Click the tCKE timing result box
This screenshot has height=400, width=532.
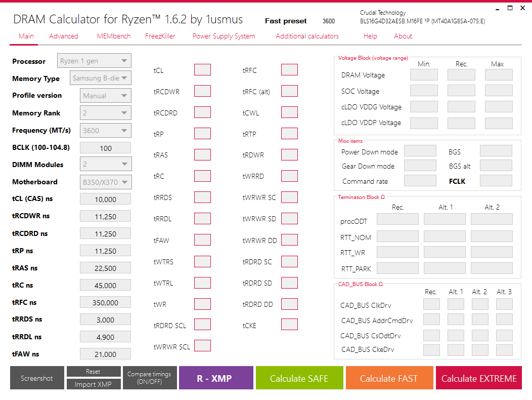point(289,325)
